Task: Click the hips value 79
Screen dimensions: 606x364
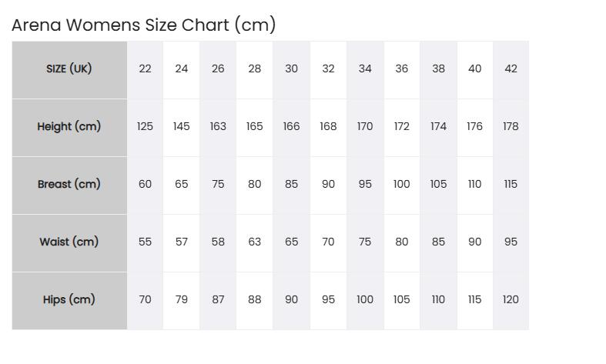Action: (x=181, y=301)
